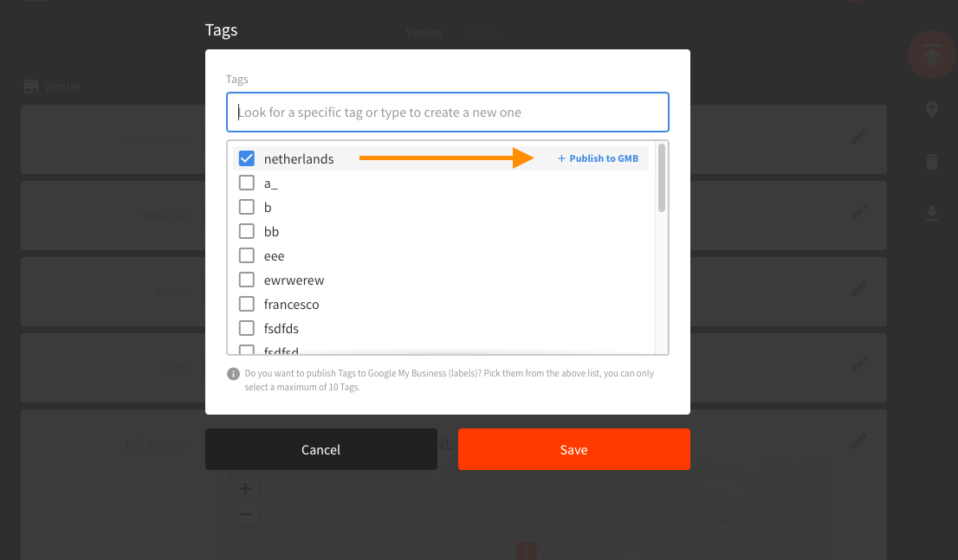Select the fsdfds tag checkbox
The width and height of the screenshot is (958, 560).
246,328
